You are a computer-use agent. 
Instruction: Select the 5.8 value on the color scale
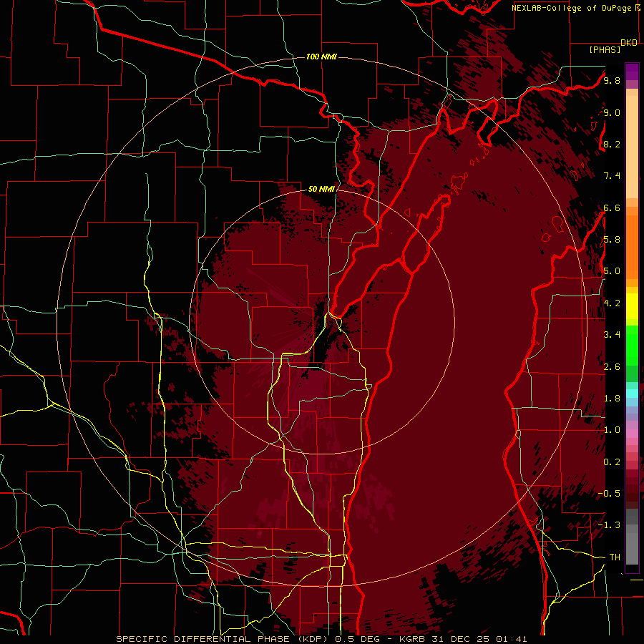(612, 240)
